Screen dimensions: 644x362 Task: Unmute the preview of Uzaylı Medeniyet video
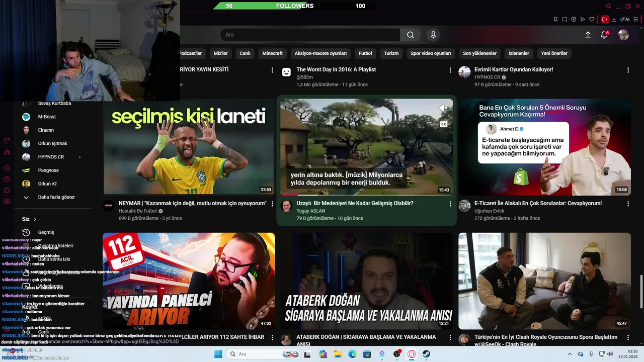click(x=444, y=109)
